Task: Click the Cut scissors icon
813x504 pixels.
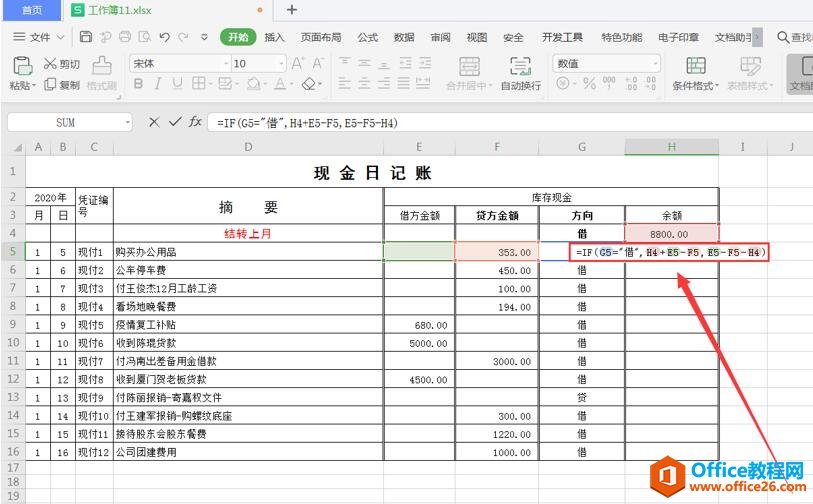Action: [x=50, y=64]
